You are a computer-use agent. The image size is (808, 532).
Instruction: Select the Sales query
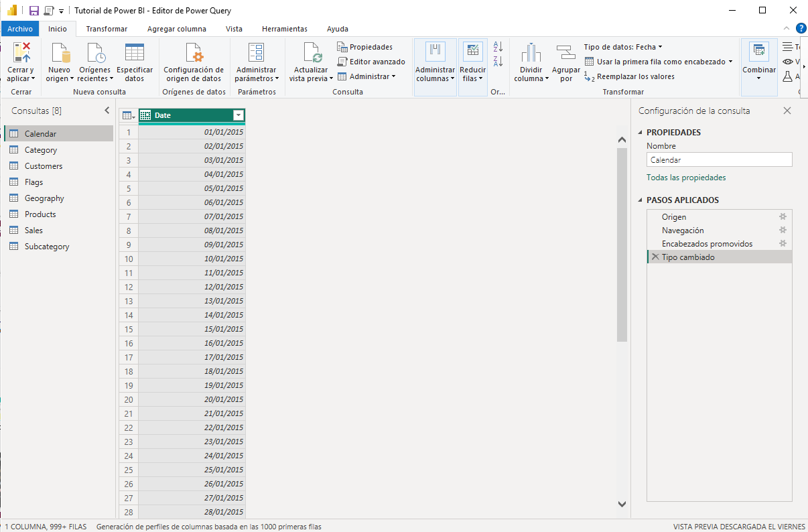coord(33,230)
